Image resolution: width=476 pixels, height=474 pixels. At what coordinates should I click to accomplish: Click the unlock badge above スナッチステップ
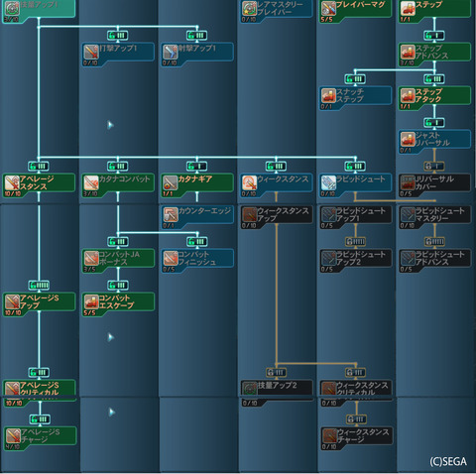(355, 79)
